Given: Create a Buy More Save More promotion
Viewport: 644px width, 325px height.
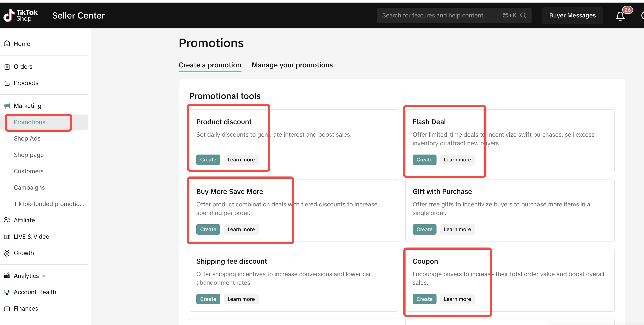Looking at the screenshot, I should [208, 229].
